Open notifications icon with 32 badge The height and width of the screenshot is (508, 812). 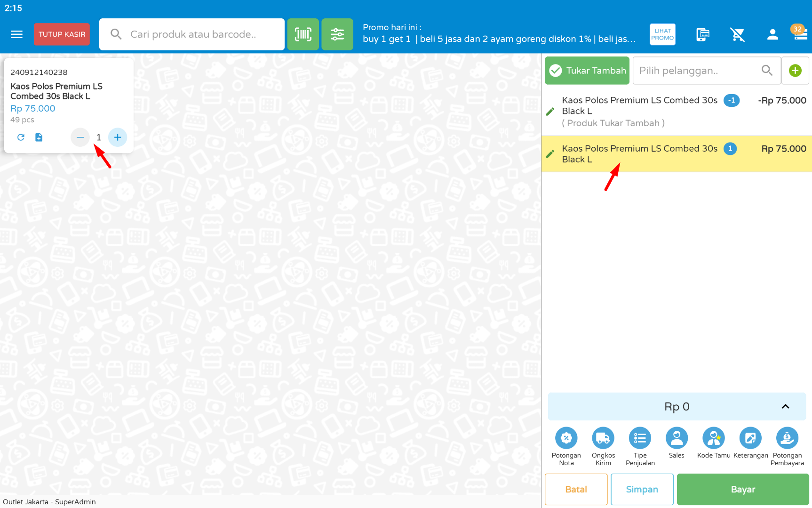pyautogui.click(x=799, y=33)
